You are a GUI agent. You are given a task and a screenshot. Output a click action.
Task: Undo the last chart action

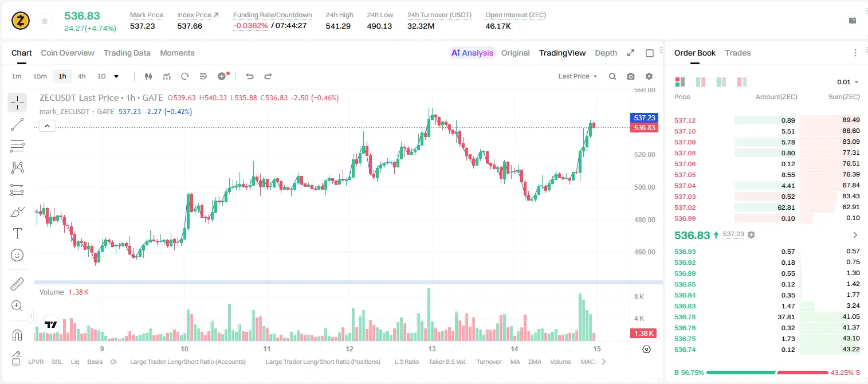tap(249, 76)
